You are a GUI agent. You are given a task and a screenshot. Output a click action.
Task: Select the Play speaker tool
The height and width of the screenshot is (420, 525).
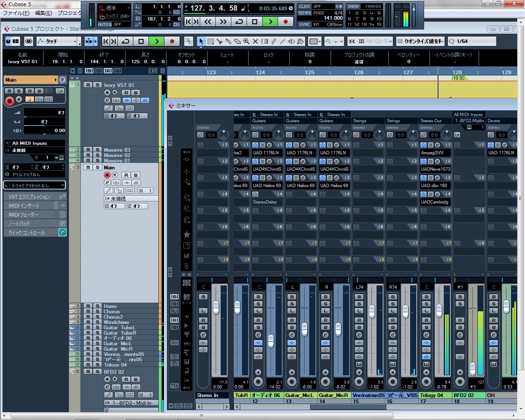[292, 41]
